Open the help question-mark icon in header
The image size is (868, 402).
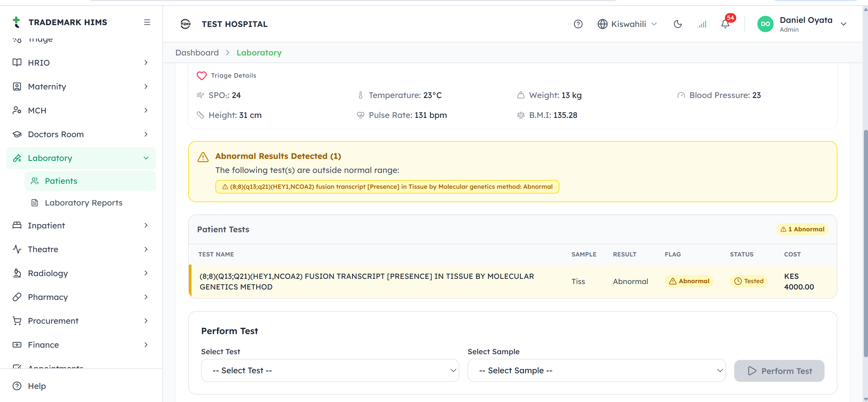click(x=578, y=24)
